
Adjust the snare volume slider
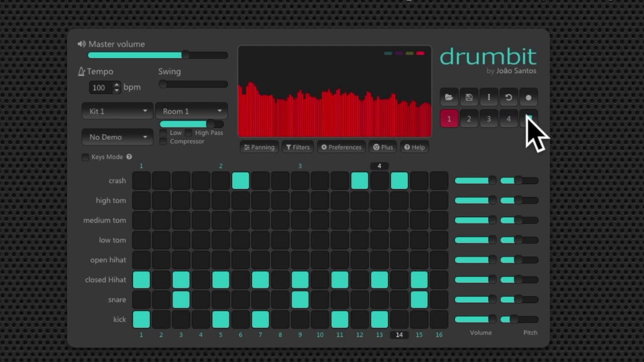pyautogui.click(x=475, y=300)
